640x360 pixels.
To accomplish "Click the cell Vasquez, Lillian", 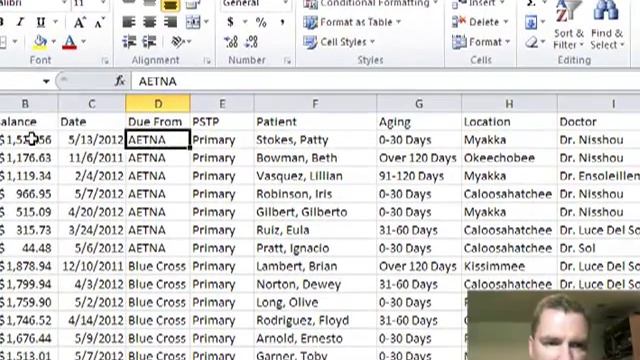I will tap(315, 176).
